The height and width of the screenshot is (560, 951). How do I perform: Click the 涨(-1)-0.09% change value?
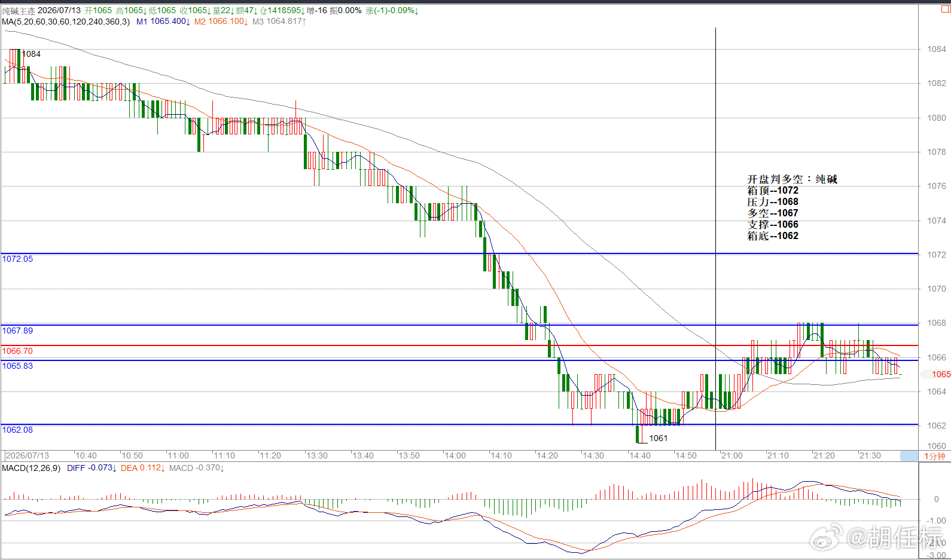[x=392, y=11]
